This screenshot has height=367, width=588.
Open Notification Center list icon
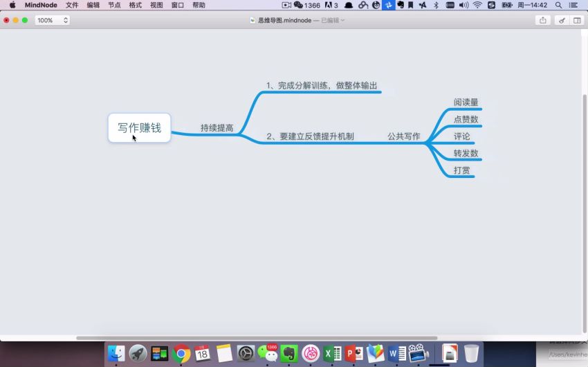573,5
